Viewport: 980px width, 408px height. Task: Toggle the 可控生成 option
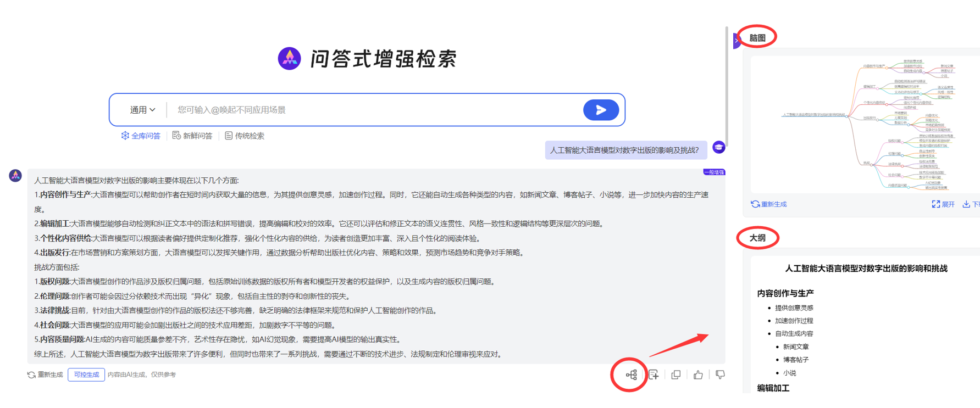click(x=86, y=375)
